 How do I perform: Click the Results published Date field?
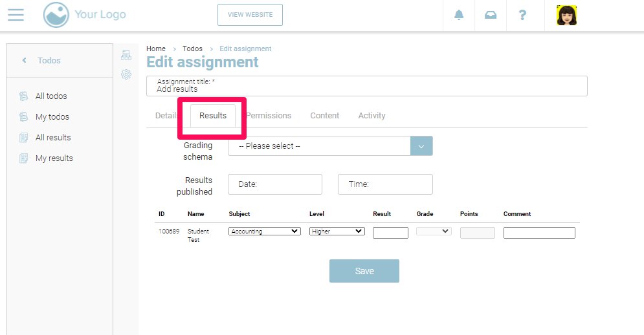point(274,184)
